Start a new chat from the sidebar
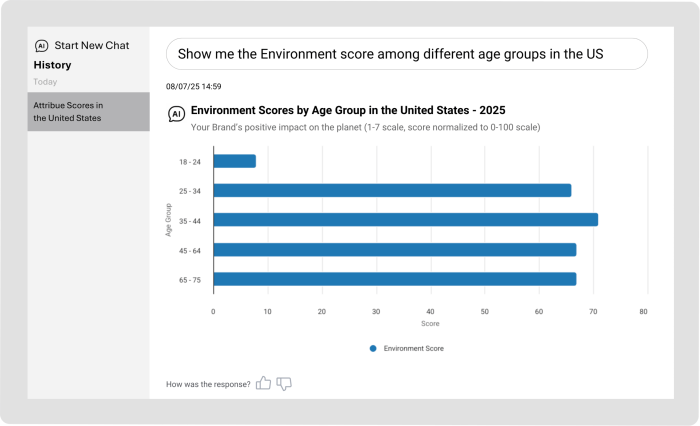 [x=90, y=46]
